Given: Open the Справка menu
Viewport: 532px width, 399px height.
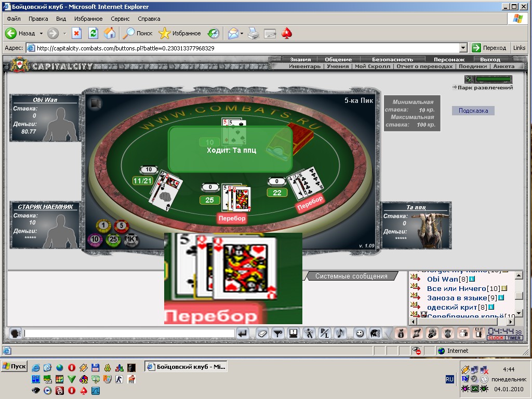Looking at the screenshot, I should tap(149, 19).
